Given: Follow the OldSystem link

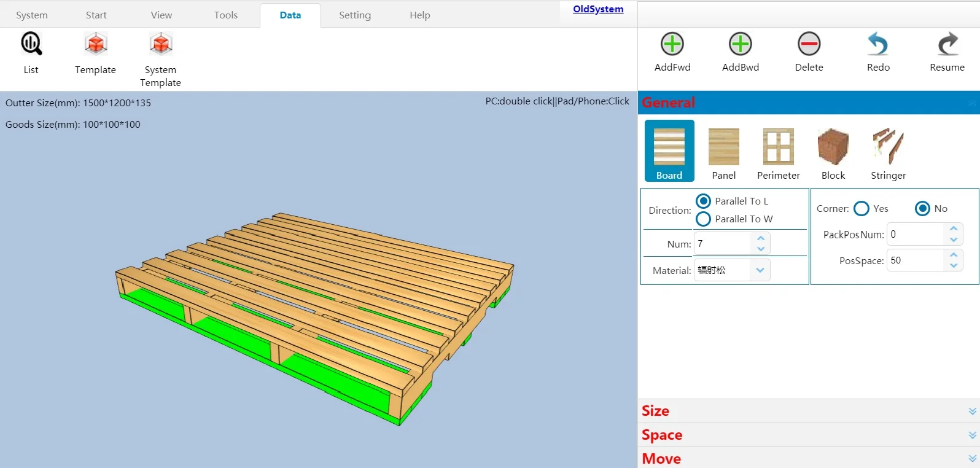Looking at the screenshot, I should [598, 9].
